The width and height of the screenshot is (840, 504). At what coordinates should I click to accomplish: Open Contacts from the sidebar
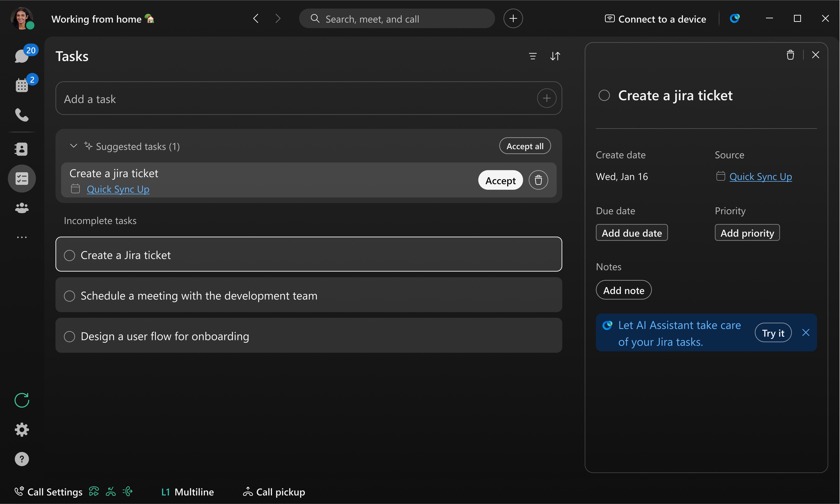click(x=22, y=149)
